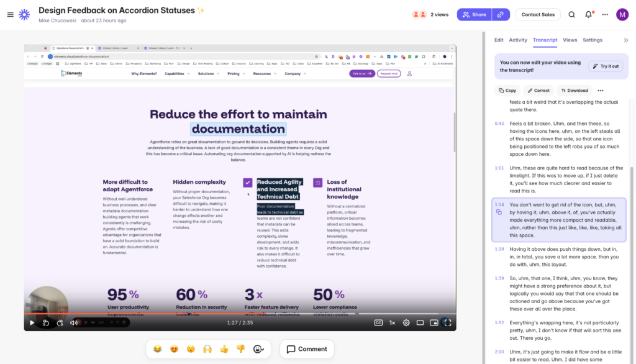This screenshot has height=364, width=636.
Task: React with the surprised emoji
Action: (191, 349)
